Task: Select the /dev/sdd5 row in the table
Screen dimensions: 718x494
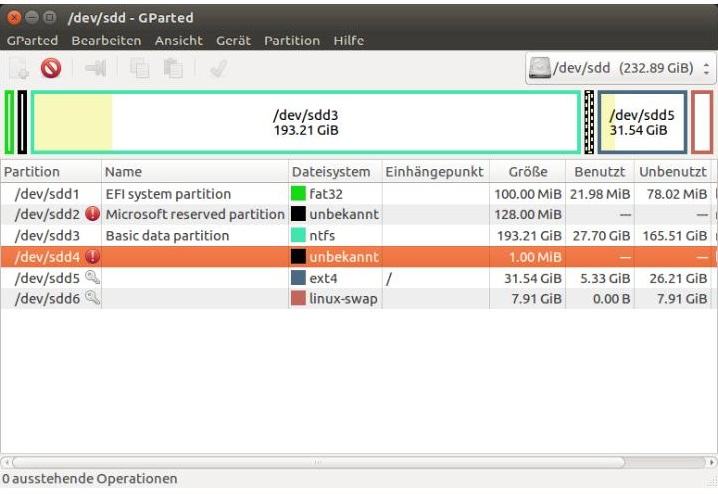Action: tap(358, 277)
